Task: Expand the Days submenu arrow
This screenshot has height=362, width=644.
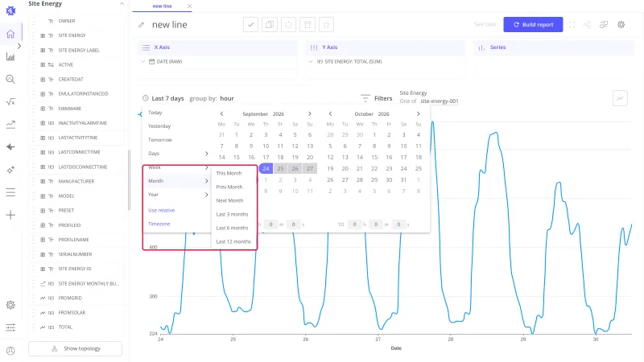Action: point(207,154)
